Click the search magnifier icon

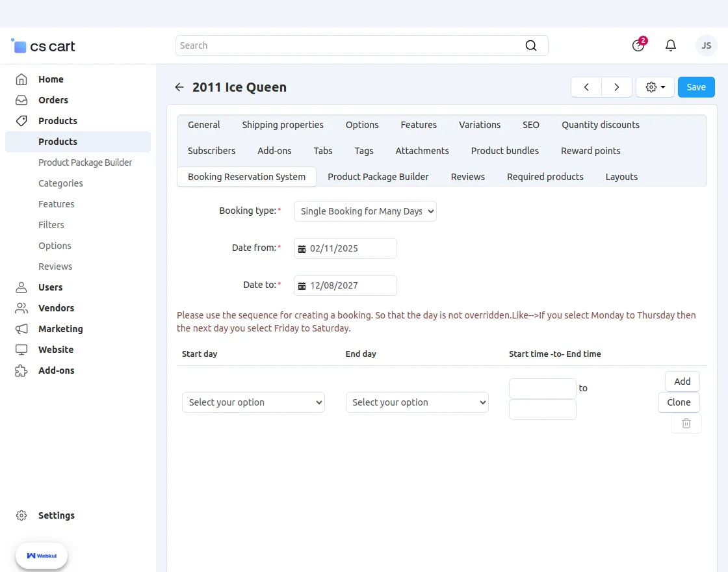[x=531, y=45]
